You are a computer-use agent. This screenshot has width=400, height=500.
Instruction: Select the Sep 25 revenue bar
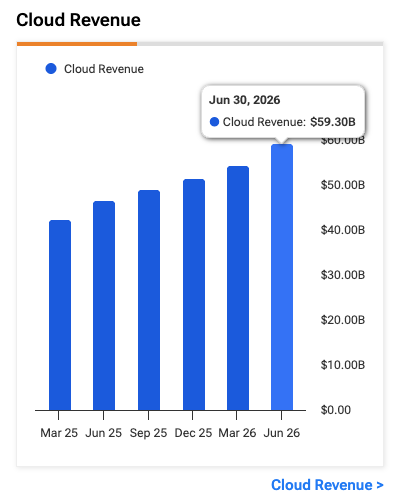click(149, 300)
